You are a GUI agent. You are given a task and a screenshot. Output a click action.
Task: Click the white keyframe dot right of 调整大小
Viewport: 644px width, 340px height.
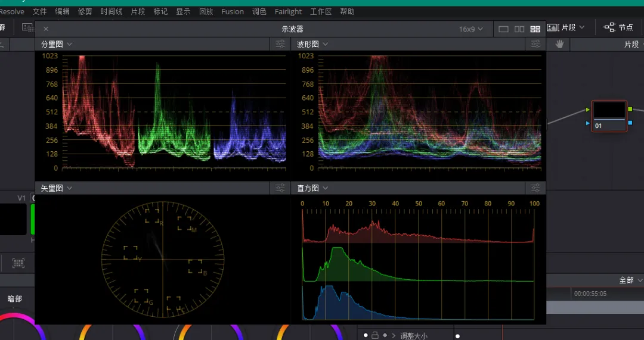coord(457,336)
